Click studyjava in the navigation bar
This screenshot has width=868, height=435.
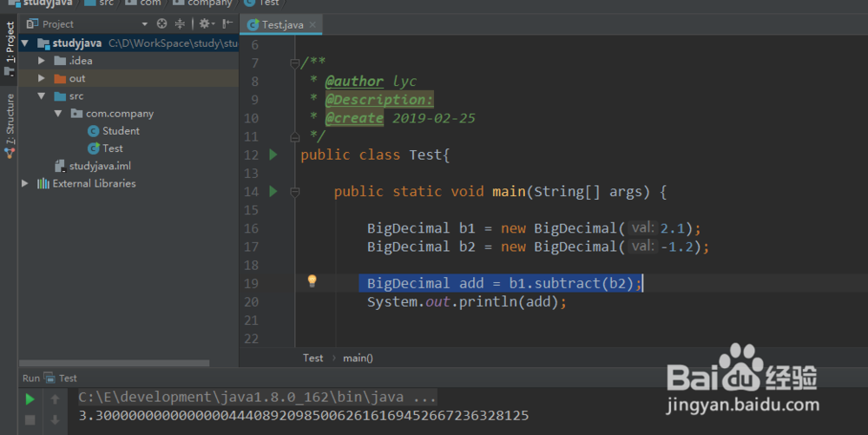(x=41, y=3)
